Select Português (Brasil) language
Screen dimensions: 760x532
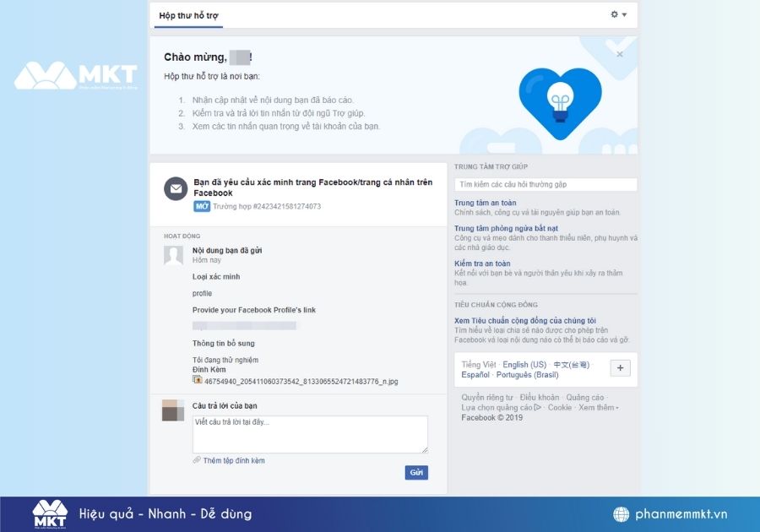[527, 375]
